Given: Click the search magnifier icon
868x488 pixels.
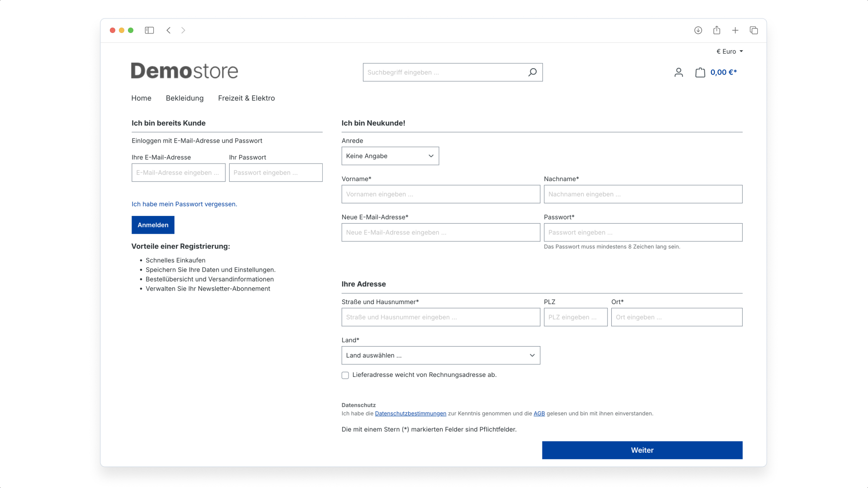Looking at the screenshot, I should (533, 72).
